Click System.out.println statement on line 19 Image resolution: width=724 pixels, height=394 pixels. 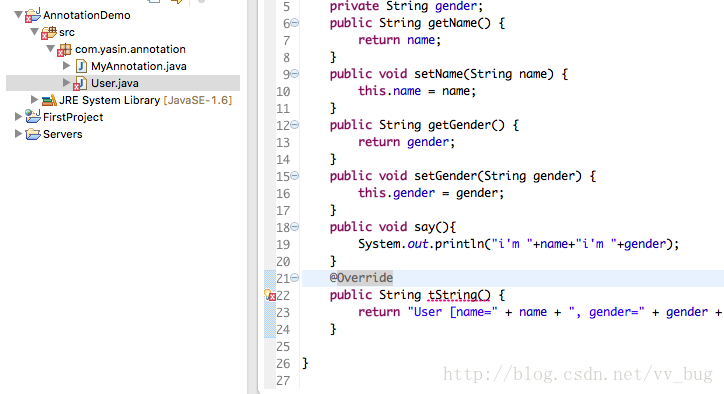pyautogui.click(x=519, y=244)
